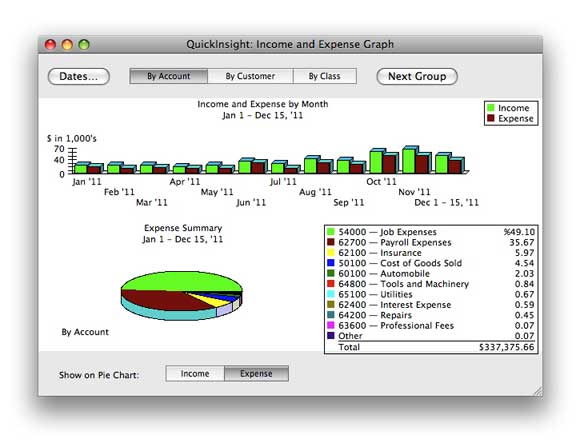
Task: Select the 62100 — Insurance row
Action: (x=431, y=253)
